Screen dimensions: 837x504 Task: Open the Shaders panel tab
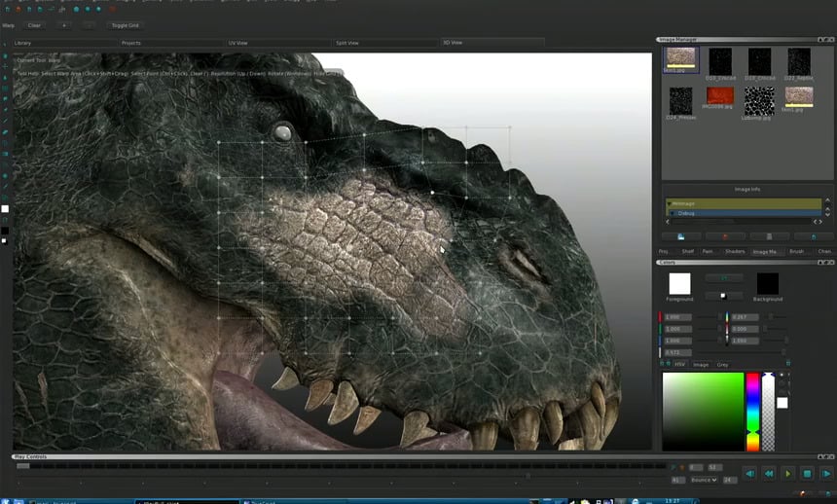[735, 251]
